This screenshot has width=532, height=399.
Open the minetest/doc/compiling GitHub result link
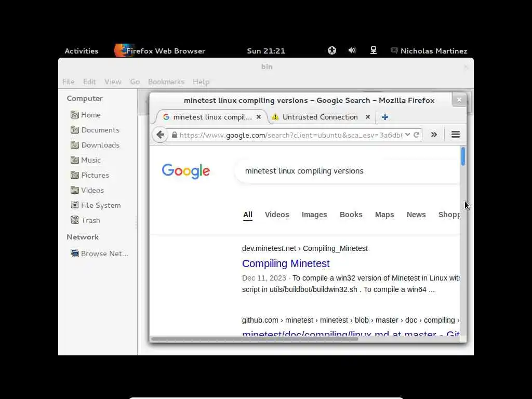click(351, 333)
